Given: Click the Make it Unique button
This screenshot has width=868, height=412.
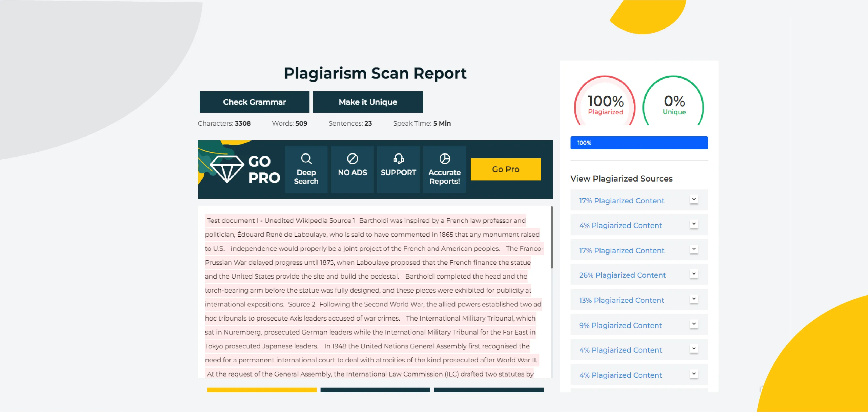Looking at the screenshot, I should pyautogui.click(x=368, y=102).
